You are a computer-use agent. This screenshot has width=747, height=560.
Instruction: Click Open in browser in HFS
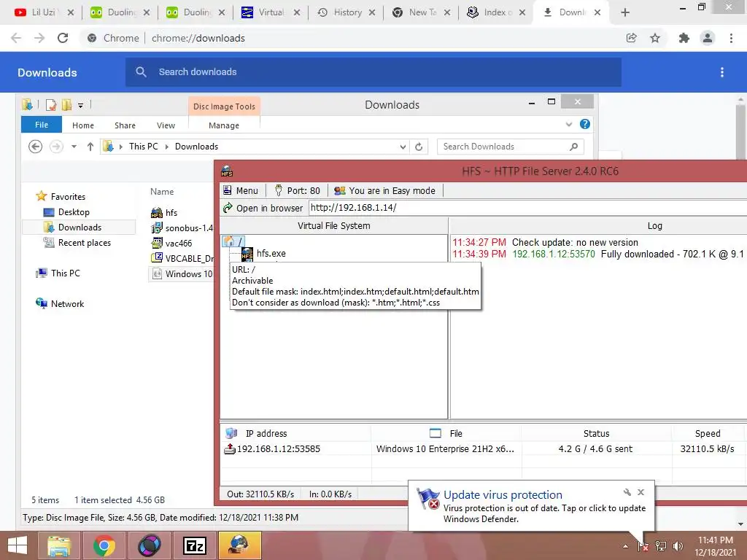(x=263, y=208)
